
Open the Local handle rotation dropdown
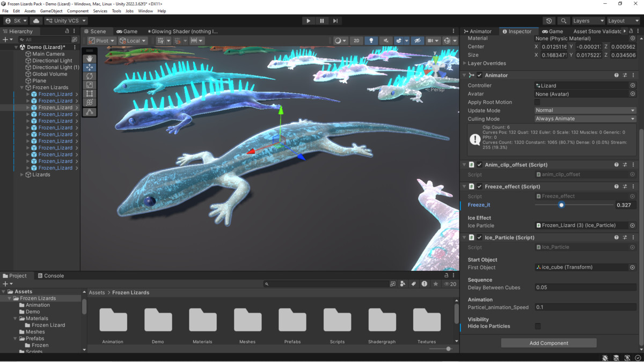click(x=133, y=41)
